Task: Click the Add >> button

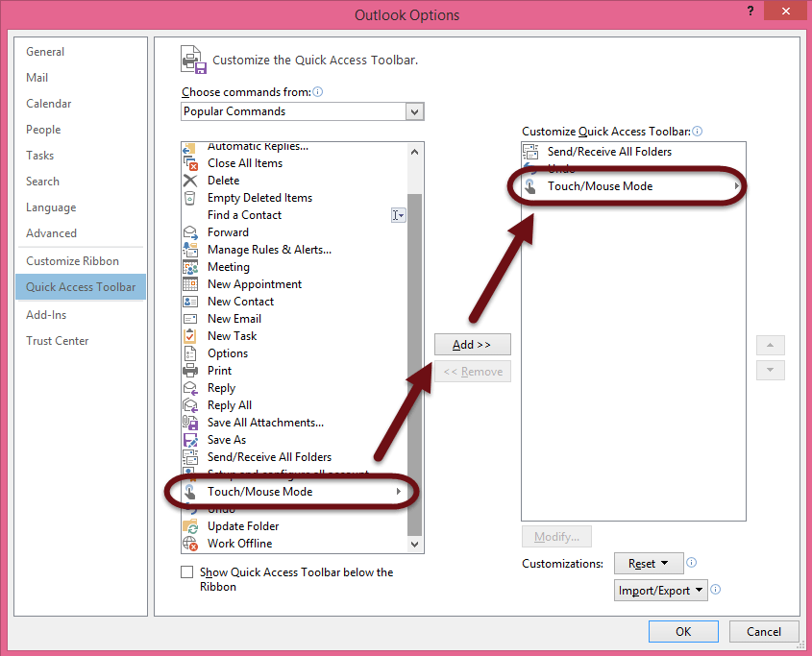Action: pyautogui.click(x=472, y=344)
